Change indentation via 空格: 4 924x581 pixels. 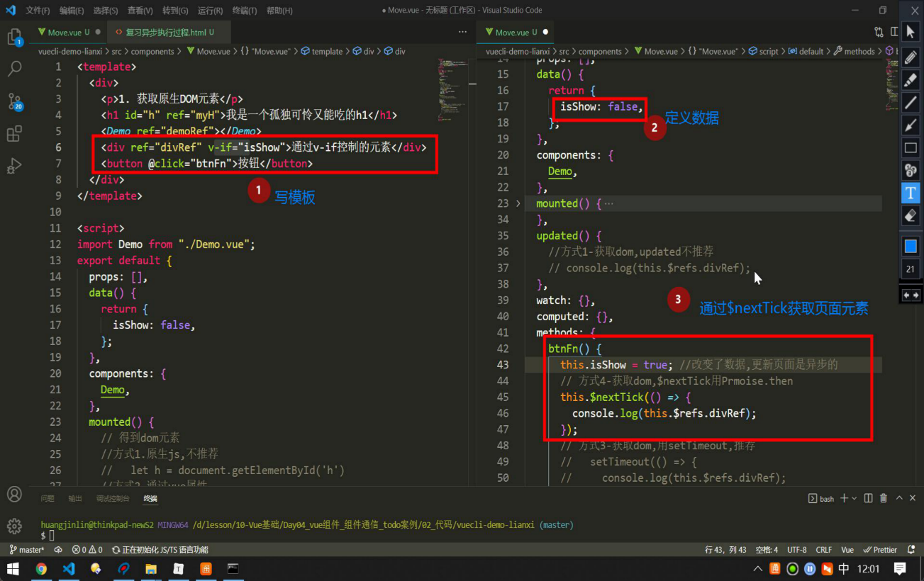point(767,550)
